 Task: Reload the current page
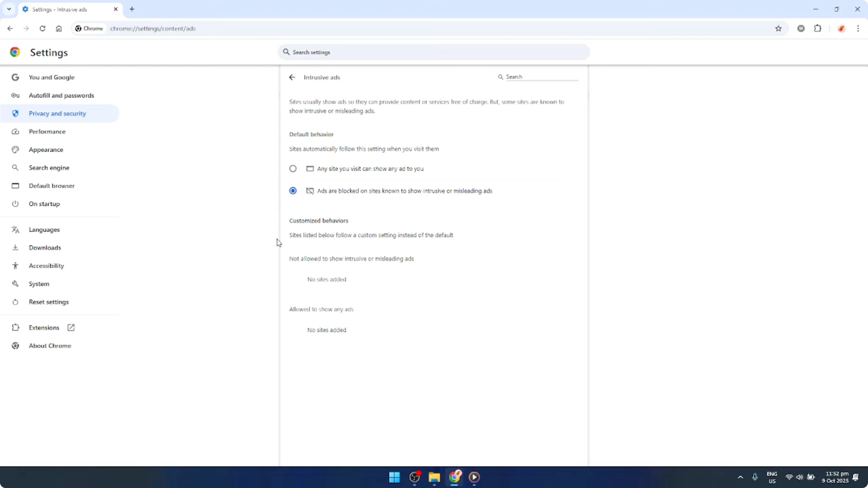(x=42, y=29)
